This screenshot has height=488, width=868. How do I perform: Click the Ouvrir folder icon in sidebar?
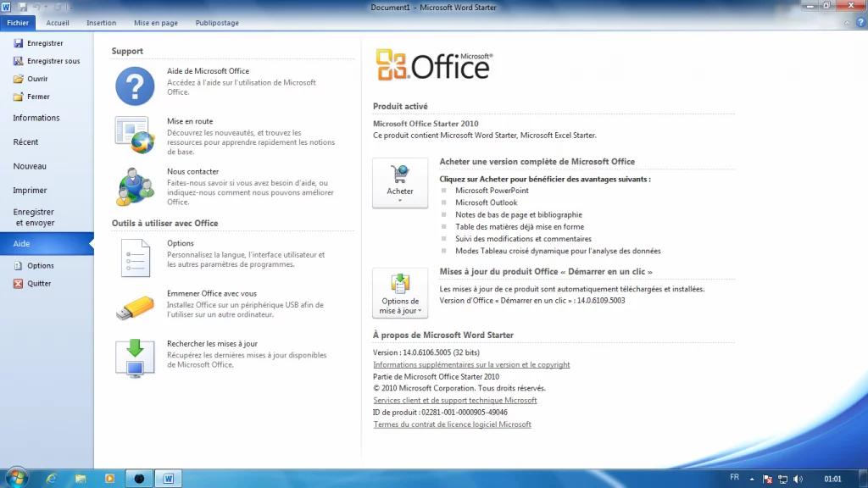tap(19, 79)
